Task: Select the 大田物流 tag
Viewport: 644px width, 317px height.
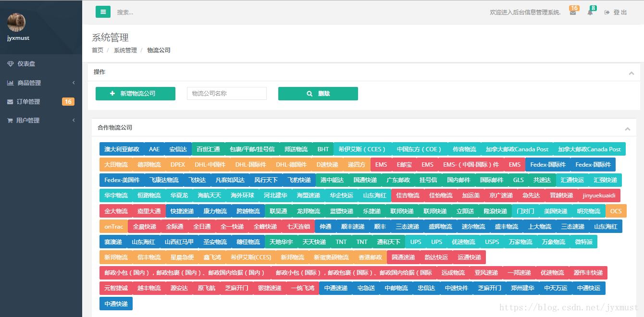Action: (x=116, y=165)
